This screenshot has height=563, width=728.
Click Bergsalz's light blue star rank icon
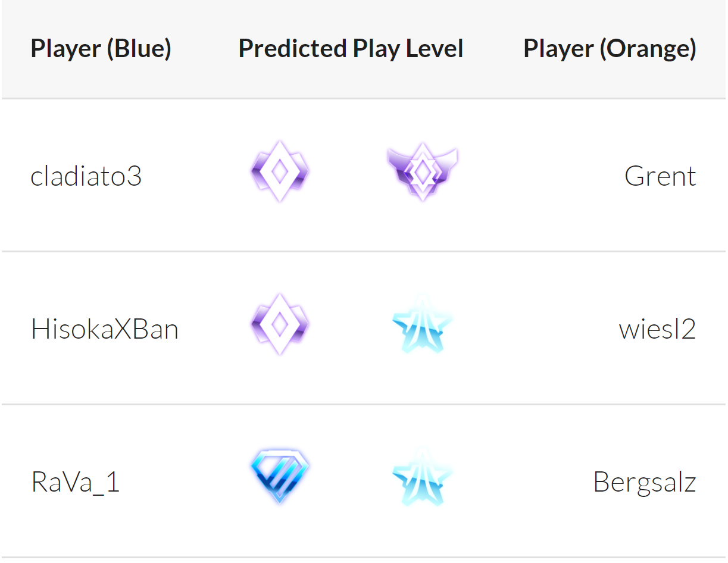tap(422, 478)
